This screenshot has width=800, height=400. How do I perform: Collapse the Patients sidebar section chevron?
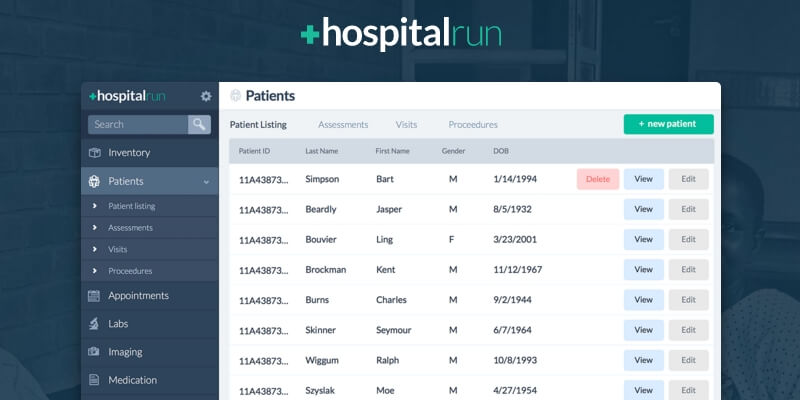coord(205,182)
